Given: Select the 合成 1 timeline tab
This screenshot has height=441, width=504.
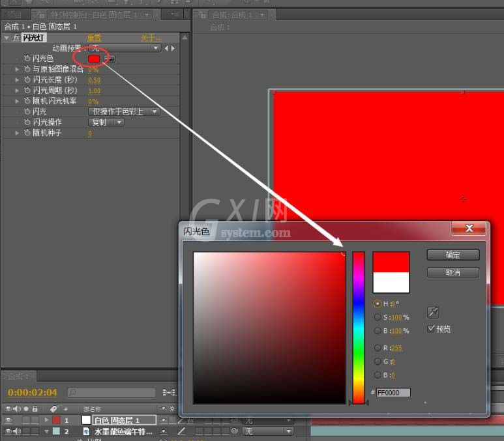Looking at the screenshot, I should [x=20, y=376].
